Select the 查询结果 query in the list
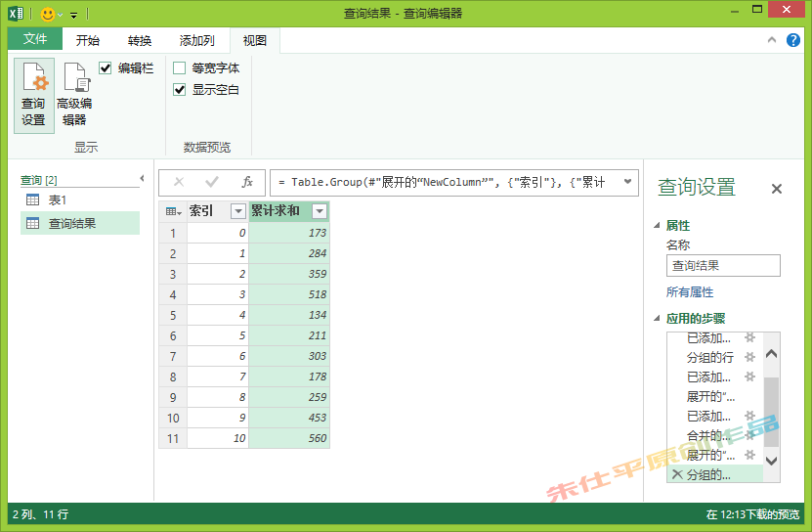 [x=80, y=224]
